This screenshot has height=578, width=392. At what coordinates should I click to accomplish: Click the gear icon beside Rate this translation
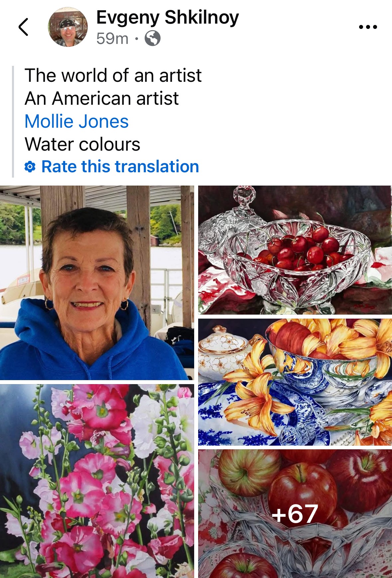click(x=30, y=167)
